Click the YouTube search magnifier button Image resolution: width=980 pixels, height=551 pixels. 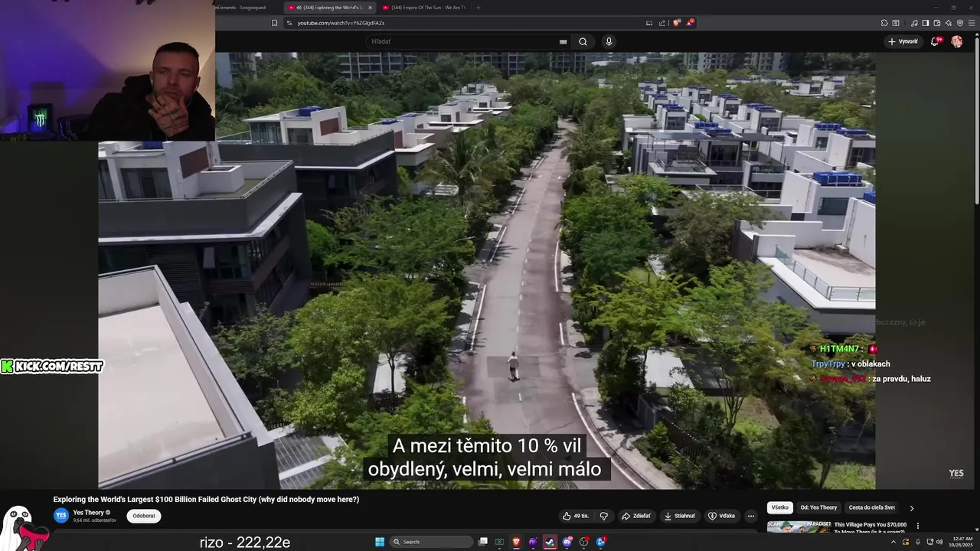click(583, 41)
